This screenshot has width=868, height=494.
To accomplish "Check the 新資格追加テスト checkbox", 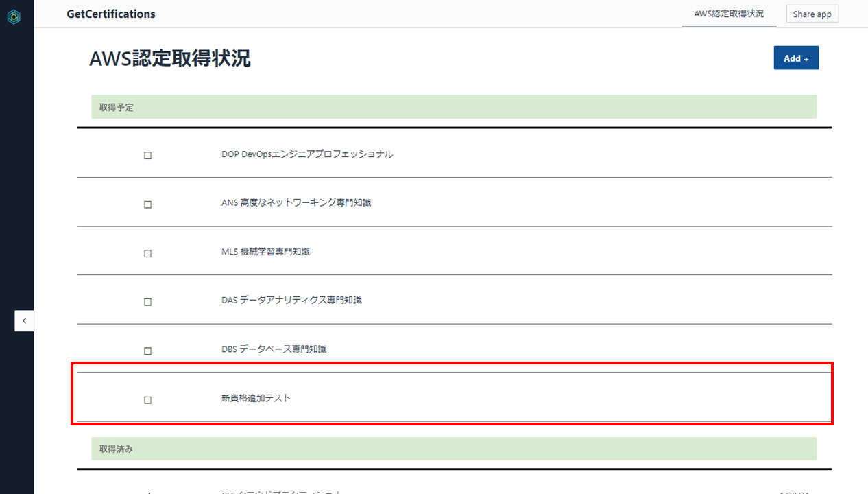I will (147, 400).
